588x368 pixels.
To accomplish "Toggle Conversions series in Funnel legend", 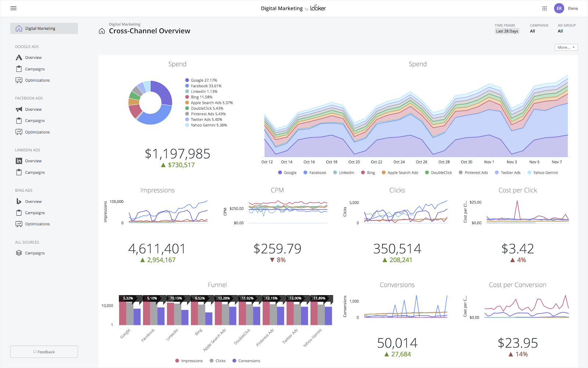I will (246, 361).
